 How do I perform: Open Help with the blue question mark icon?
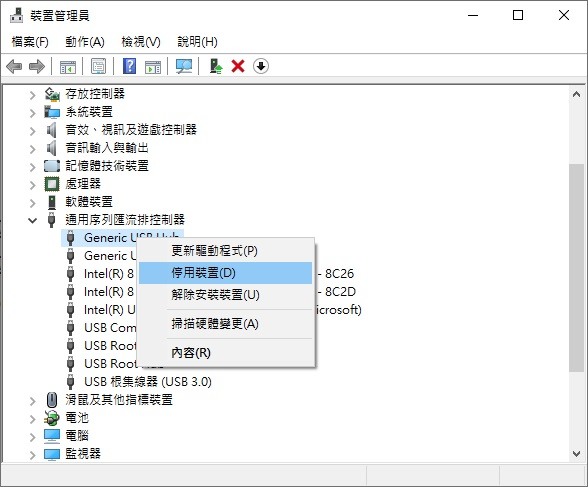coord(129,66)
